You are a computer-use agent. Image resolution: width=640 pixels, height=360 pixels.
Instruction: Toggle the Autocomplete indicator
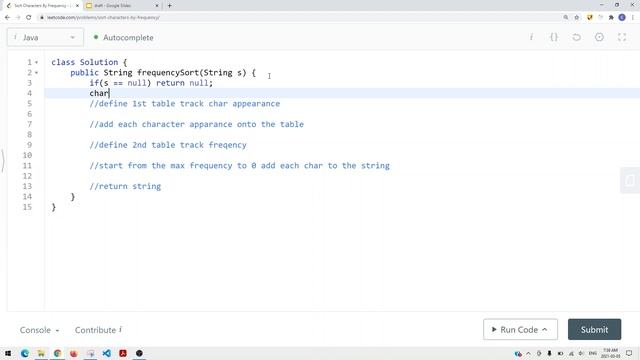(x=123, y=38)
